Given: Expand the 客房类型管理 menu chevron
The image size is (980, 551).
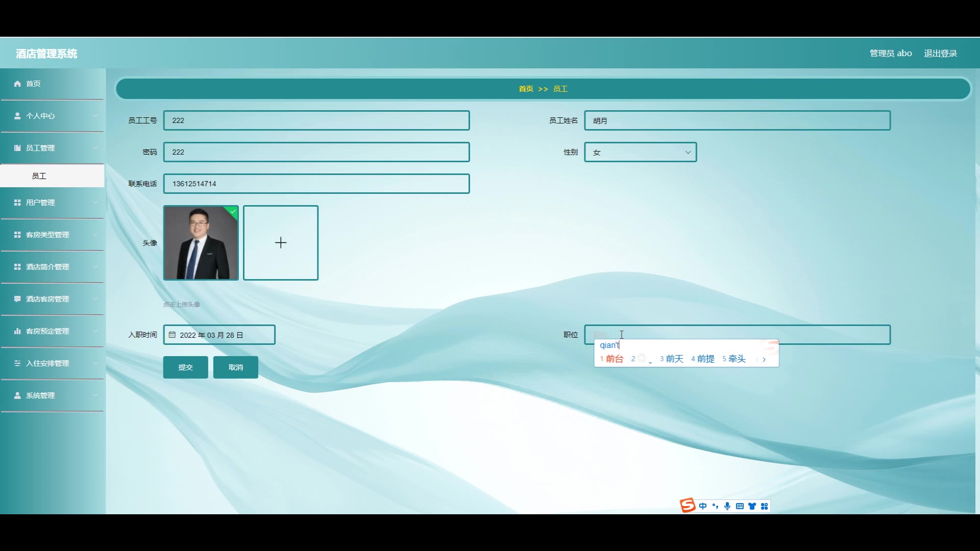Looking at the screenshot, I should click(x=95, y=235).
